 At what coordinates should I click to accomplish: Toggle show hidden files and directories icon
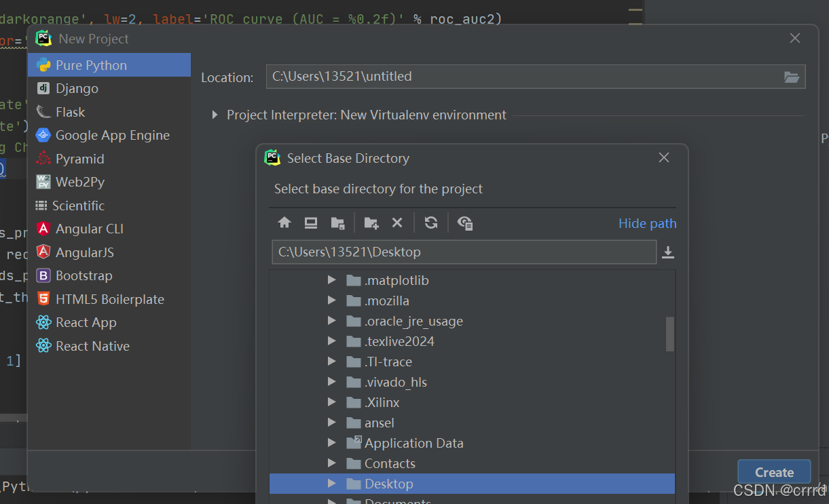tap(465, 222)
